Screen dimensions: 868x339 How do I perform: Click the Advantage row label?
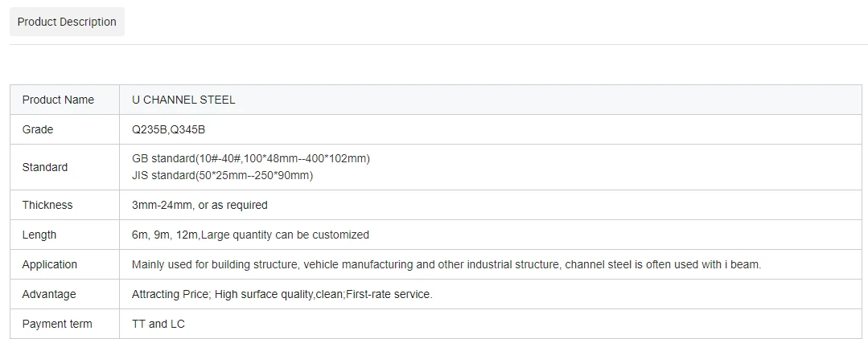pos(49,294)
